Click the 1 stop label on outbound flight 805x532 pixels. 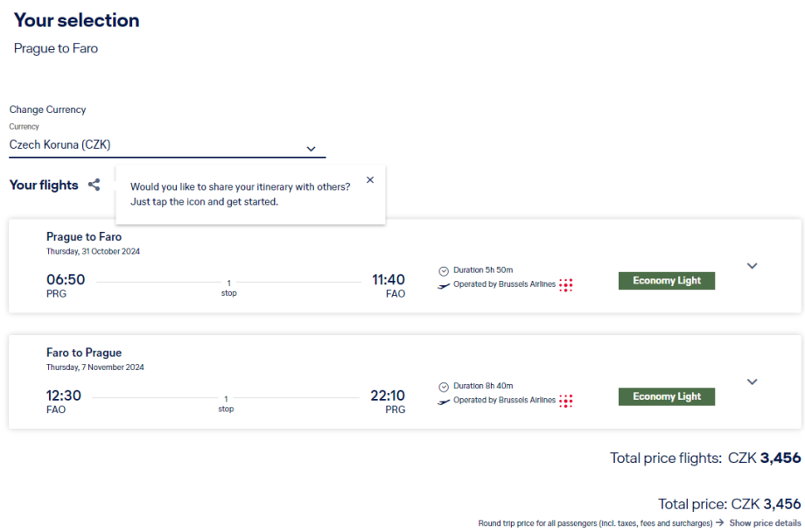(228, 287)
